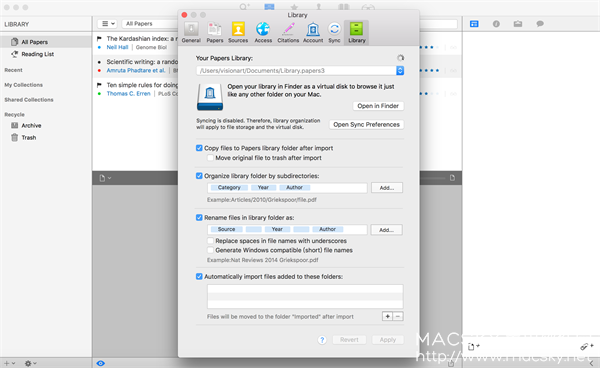The width and height of the screenshot is (600, 368).
Task: Select All Papers in the sidebar
Action: (46, 42)
